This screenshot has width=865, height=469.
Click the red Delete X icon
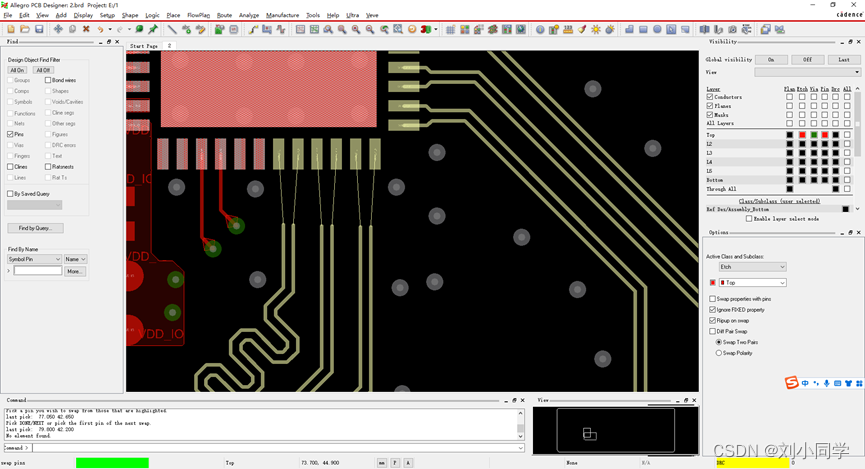coord(86,29)
